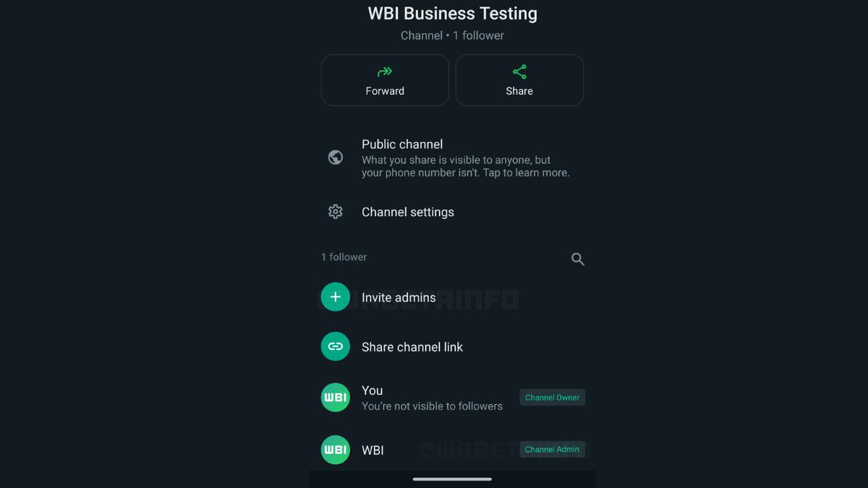Click the Channel Owner badge

click(x=552, y=398)
